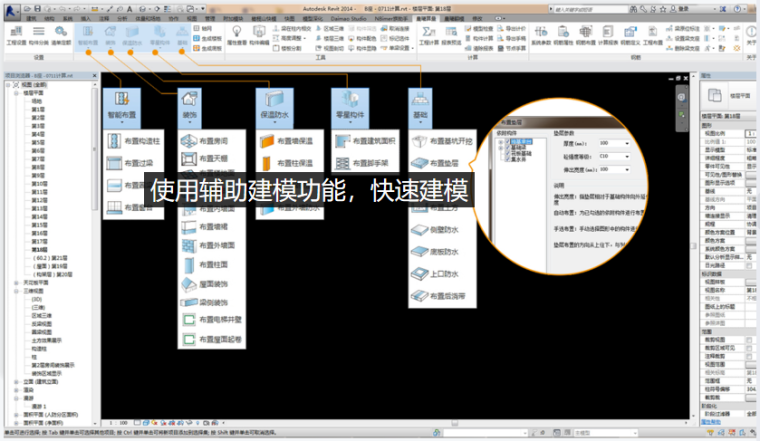Open the 建筑 ribbon tab

tap(31, 18)
